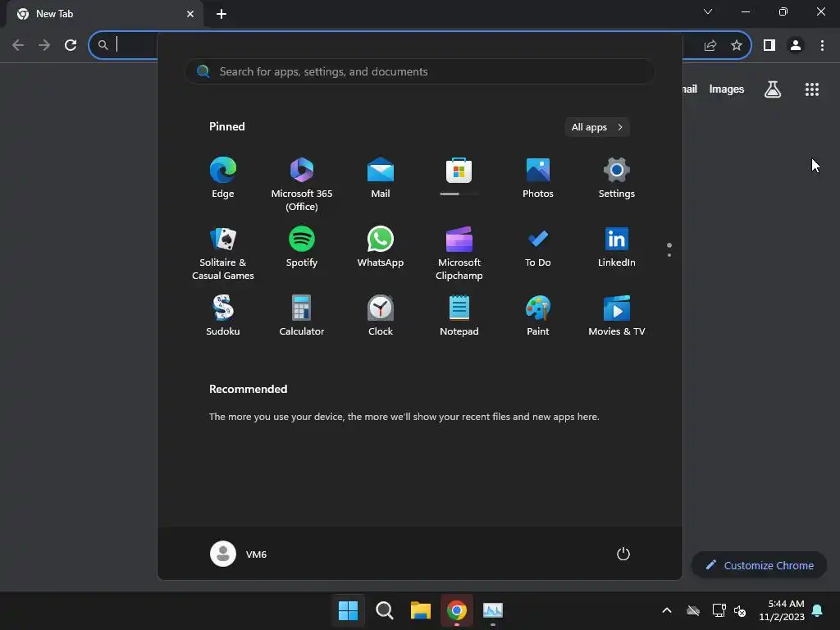This screenshot has height=630, width=840.
Task: Open Microsoft Clipchamp
Action: 459,253
